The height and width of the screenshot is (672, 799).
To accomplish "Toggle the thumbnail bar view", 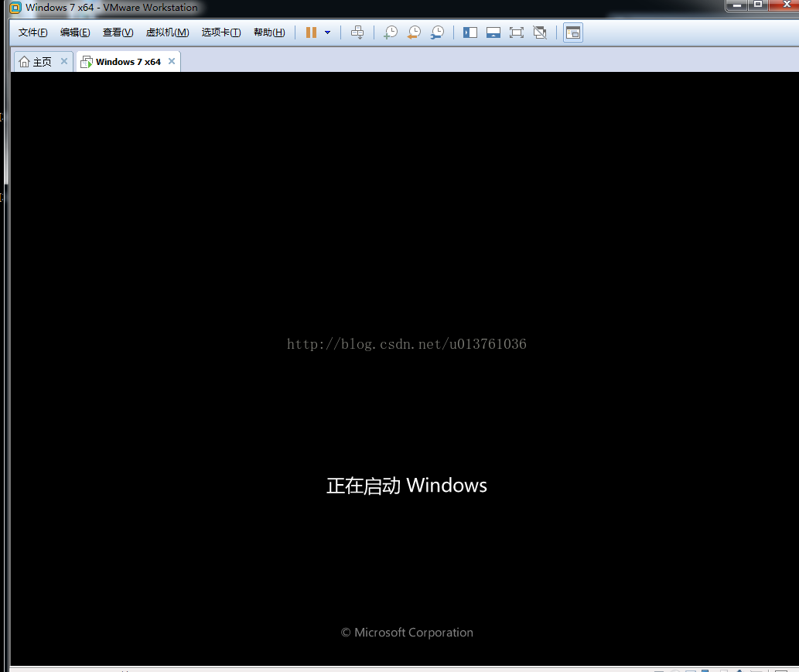I will [493, 32].
